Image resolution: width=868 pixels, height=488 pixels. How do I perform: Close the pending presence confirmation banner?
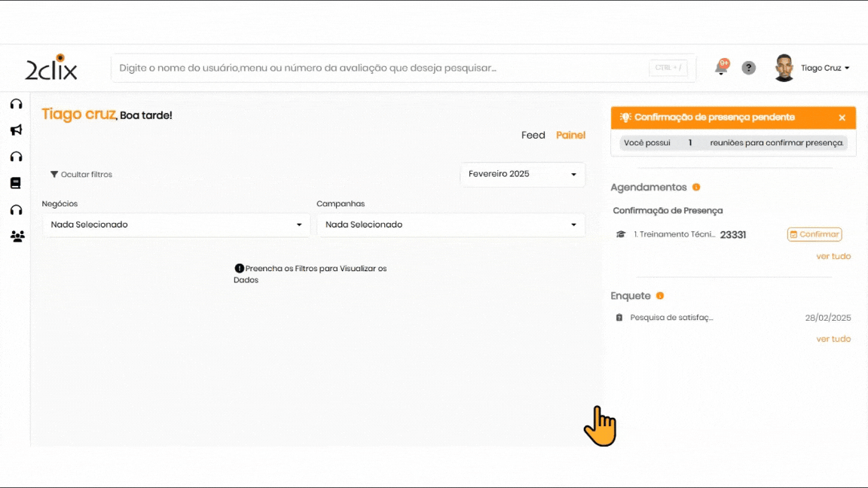pos(842,117)
